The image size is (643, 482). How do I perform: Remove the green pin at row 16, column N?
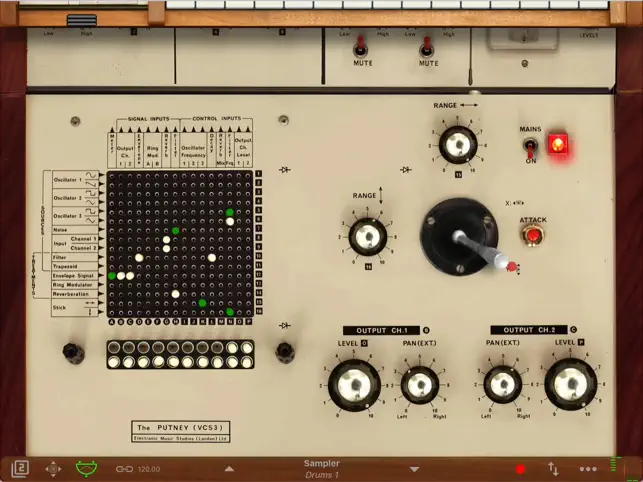[x=230, y=312]
